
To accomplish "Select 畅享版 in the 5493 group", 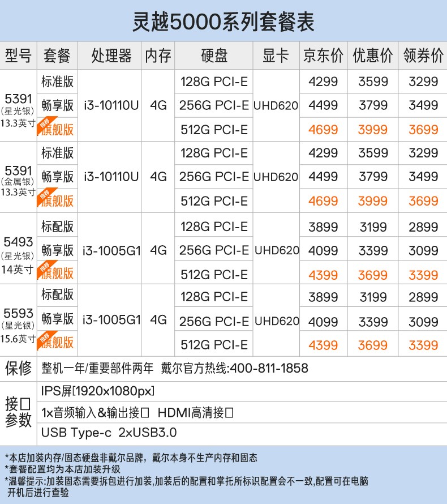I will [58, 250].
